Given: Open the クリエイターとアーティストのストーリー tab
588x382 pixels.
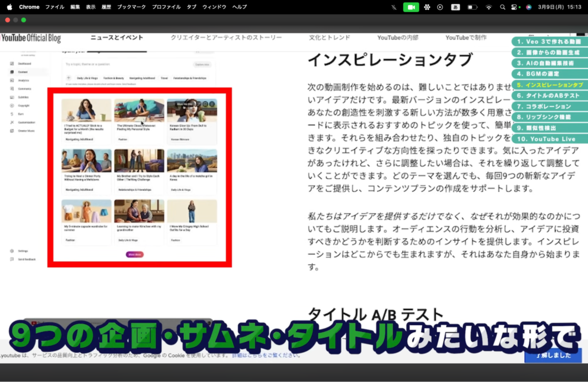Looking at the screenshot, I should tap(226, 38).
